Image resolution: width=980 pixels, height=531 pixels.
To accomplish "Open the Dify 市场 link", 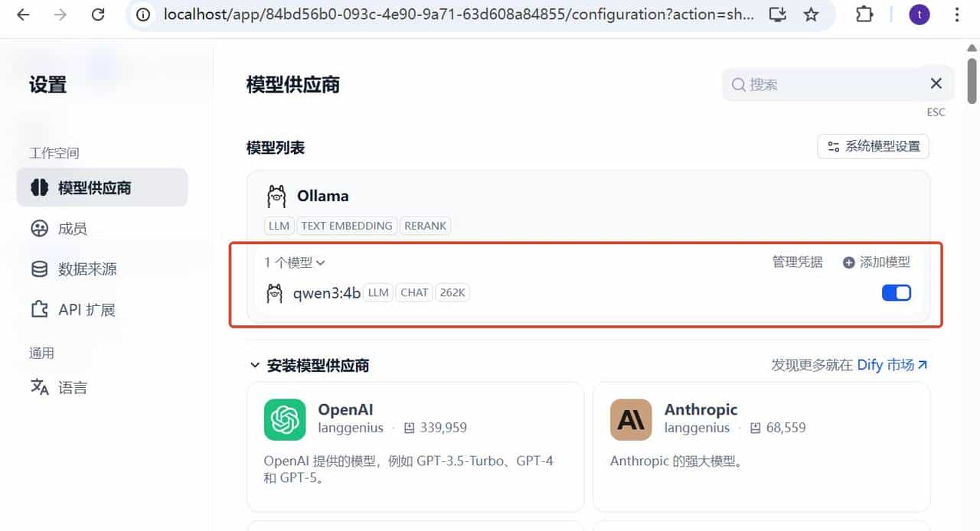I will (x=892, y=365).
